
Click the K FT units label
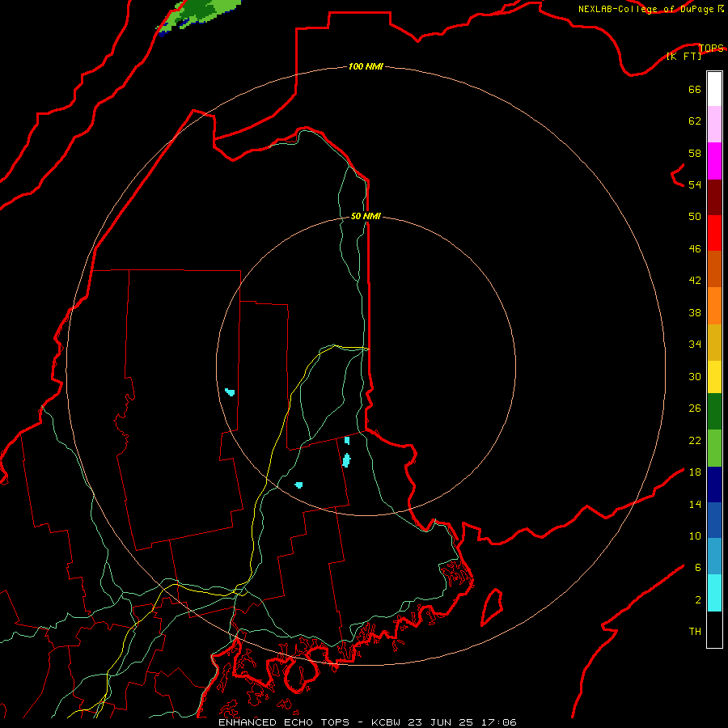684,57
